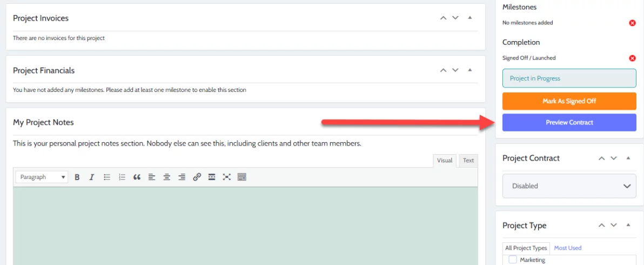Click the My Project Notes heading
644x265 pixels.
point(44,122)
